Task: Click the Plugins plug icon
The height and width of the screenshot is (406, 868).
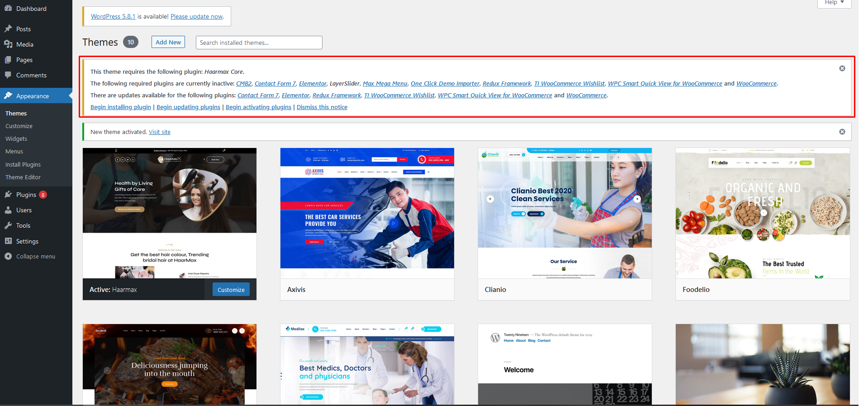Action: pyautogui.click(x=8, y=194)
